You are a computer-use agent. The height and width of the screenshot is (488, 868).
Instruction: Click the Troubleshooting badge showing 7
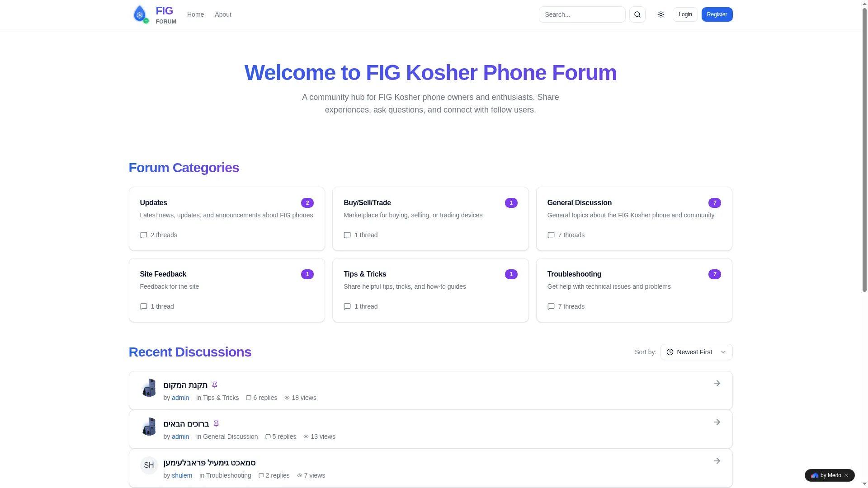[715, 274]
